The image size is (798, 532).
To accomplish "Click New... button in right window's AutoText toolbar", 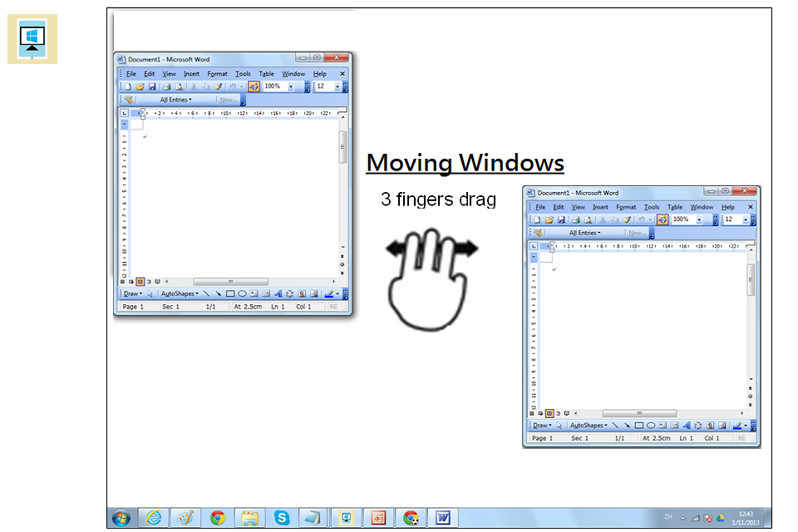I will (x=637, y=233).
